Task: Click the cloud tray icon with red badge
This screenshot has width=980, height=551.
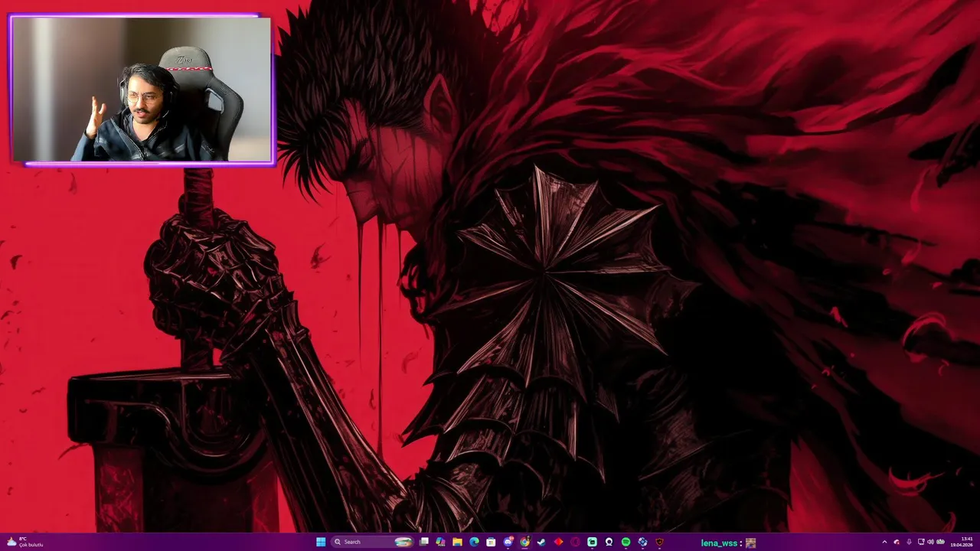Action: click(x=897, y=542)
